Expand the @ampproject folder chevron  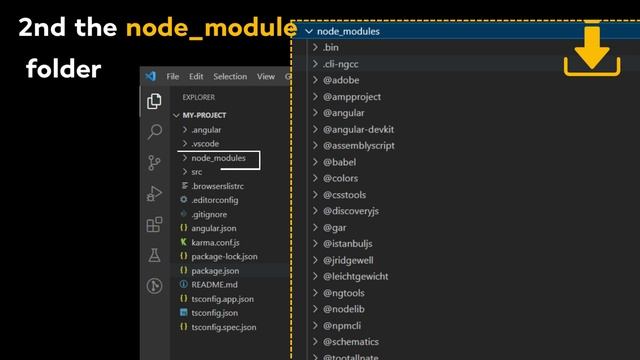316,96
